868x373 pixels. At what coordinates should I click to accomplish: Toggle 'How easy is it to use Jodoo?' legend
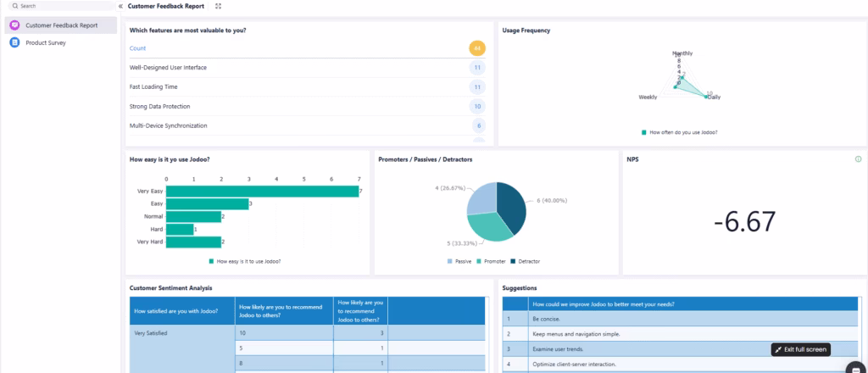coord(246,261)
